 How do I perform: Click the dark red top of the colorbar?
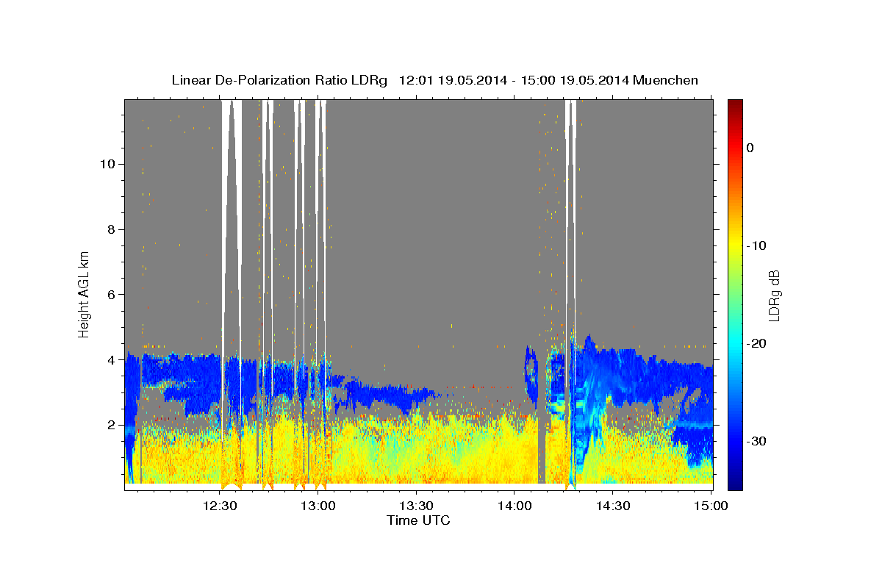(735, 107)
